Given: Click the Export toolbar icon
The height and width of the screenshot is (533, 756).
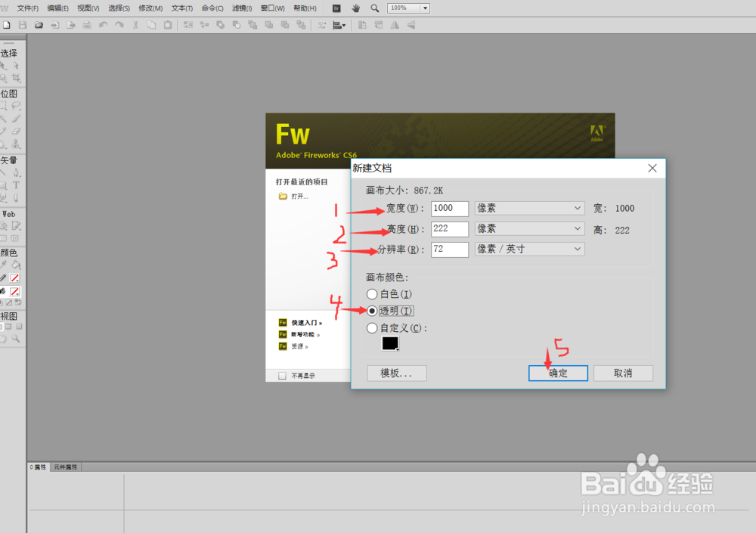Looking at the screenshot, I should [71, 25].
